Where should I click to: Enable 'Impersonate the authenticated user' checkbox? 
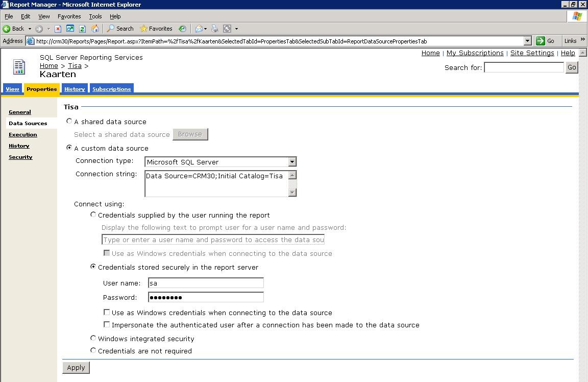click(x=107, y=324)
